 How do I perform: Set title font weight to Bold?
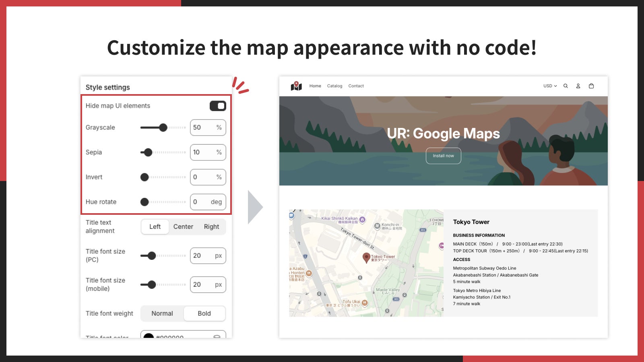pyautogui.click(x=204, y=313)
